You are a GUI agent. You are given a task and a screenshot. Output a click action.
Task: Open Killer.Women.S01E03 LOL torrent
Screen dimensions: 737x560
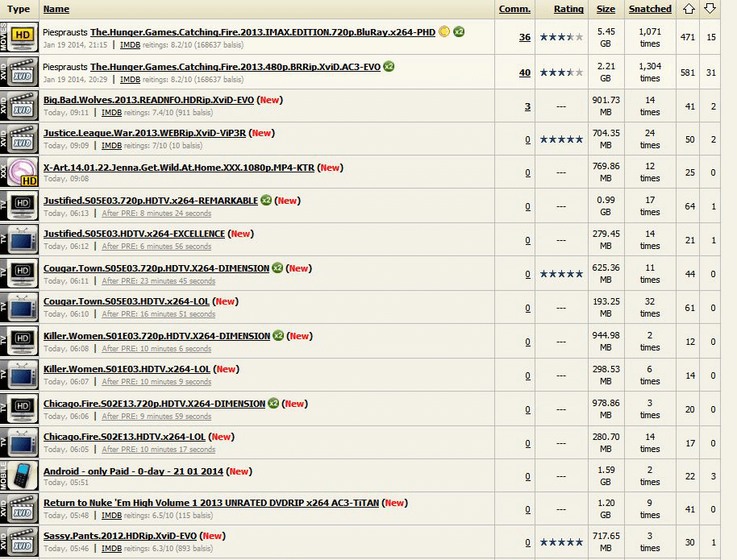tap(127, 369)
